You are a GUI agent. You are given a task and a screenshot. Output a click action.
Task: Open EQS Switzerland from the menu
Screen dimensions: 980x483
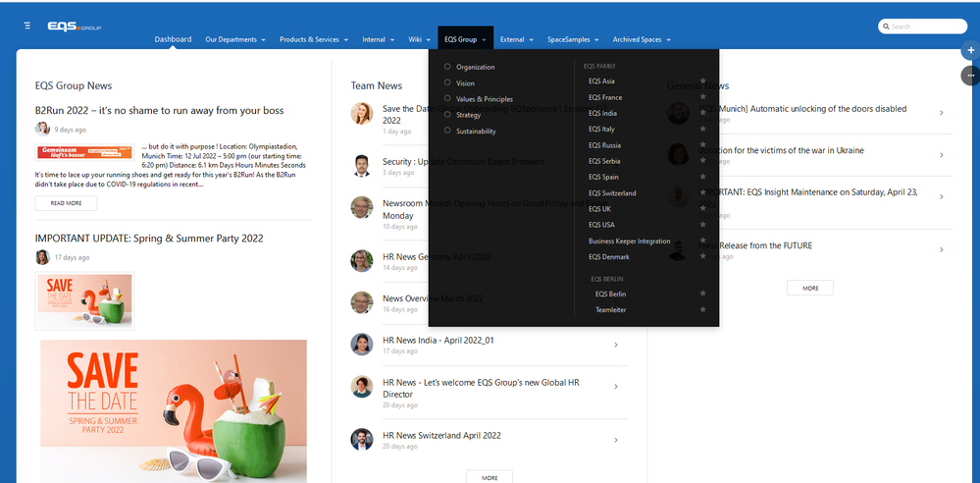tap(612, 192)
